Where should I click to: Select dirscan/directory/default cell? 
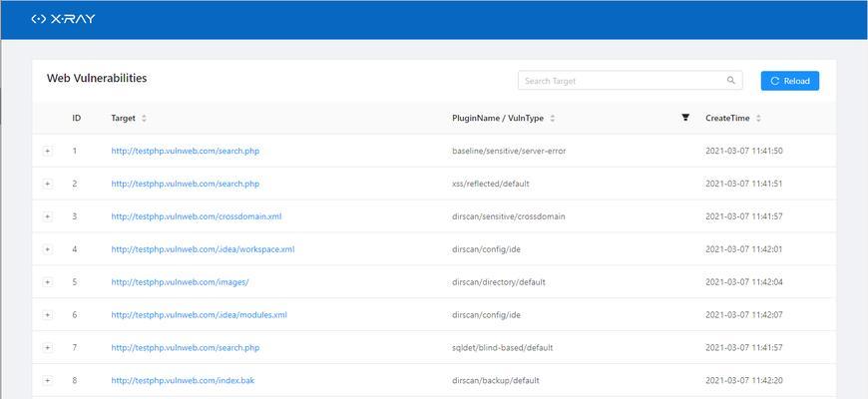498,281
